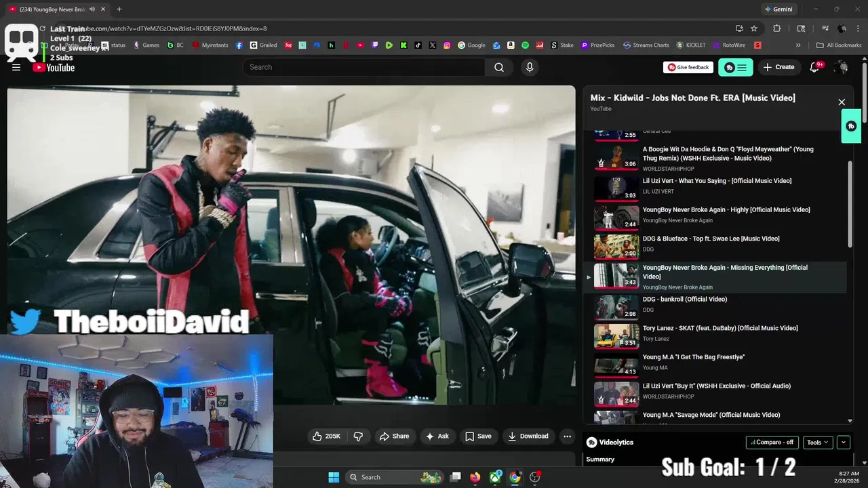The height and width of the screenshot is (488, 868).
Task: Open the YouTube guide hamburger menu
Action: point(16,67)
